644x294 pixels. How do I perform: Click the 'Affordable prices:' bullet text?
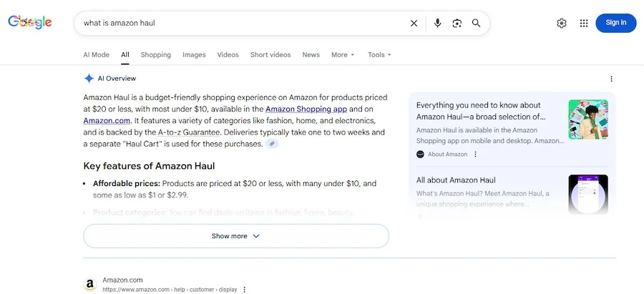point(127,183)
